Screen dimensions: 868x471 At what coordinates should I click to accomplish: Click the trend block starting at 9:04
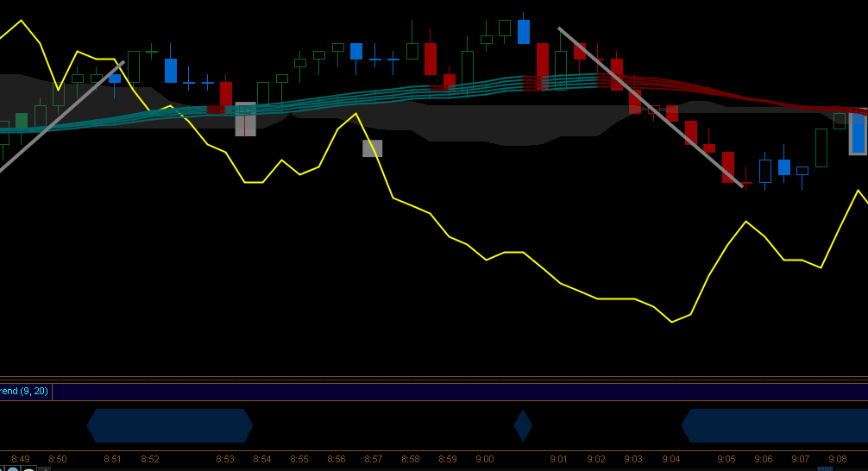[775, 425]
